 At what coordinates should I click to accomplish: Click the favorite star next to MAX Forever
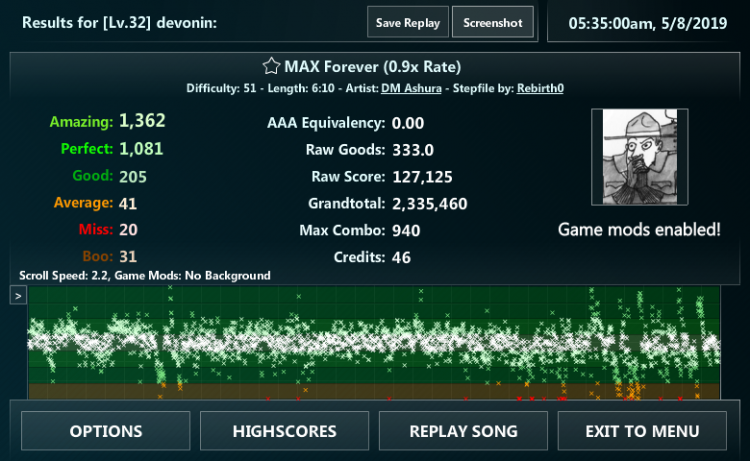[x=271, y=67]
